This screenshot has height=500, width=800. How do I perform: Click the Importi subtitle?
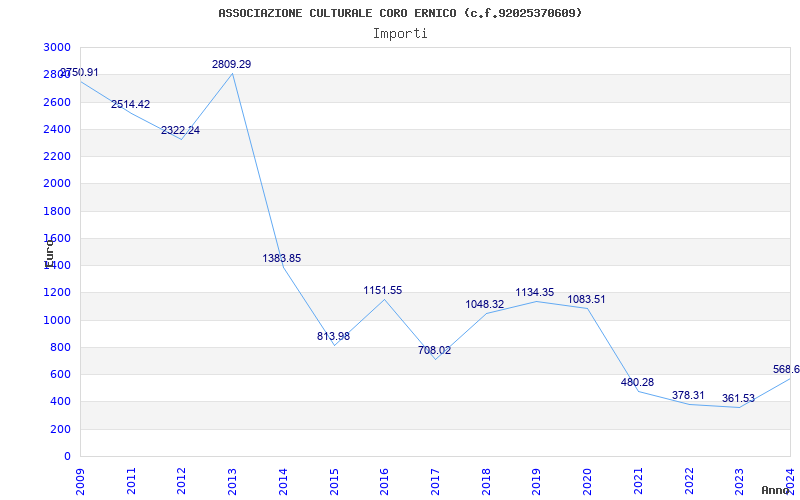pyautogui.click(x=400, y=34)
